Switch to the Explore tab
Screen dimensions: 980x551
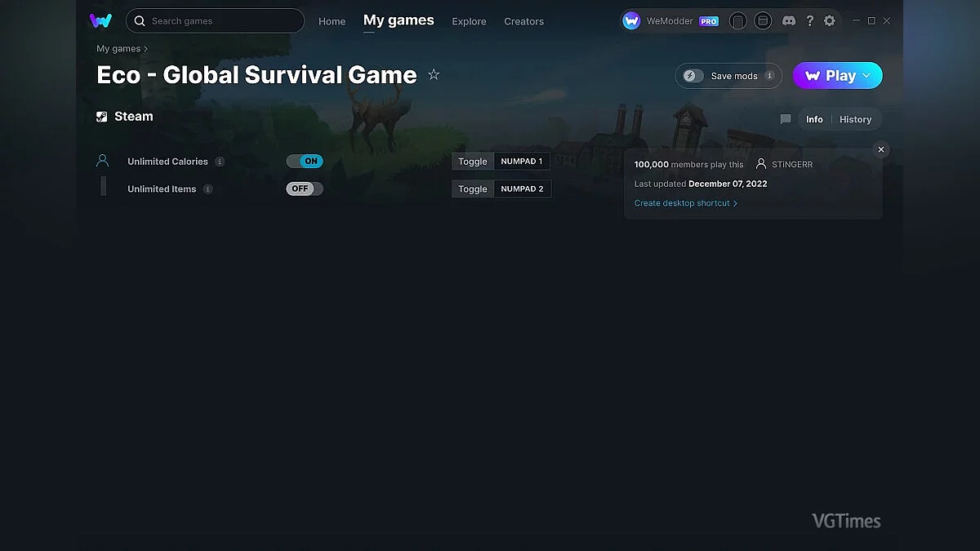(469, 21)
